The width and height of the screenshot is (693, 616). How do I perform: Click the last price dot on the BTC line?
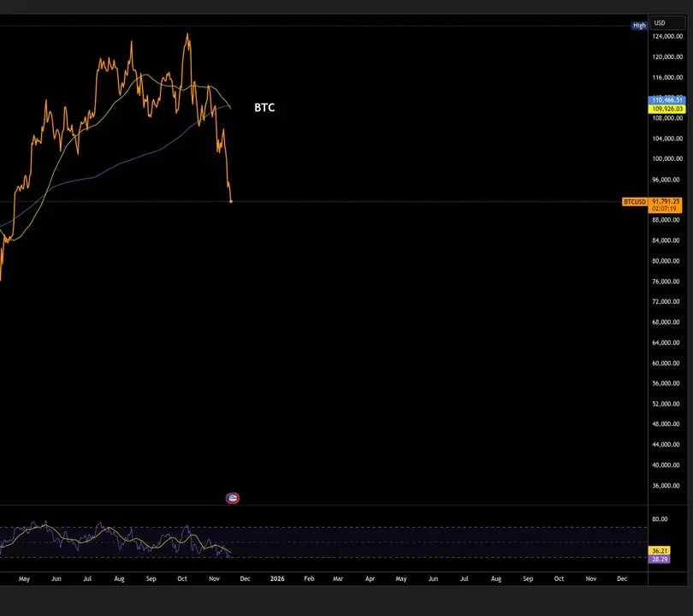[231, 202]
